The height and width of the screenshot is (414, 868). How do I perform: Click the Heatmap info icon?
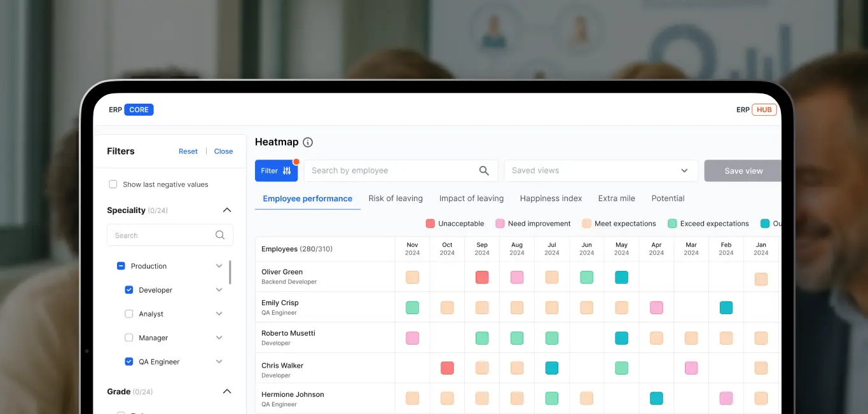click(x=308, y=142)
